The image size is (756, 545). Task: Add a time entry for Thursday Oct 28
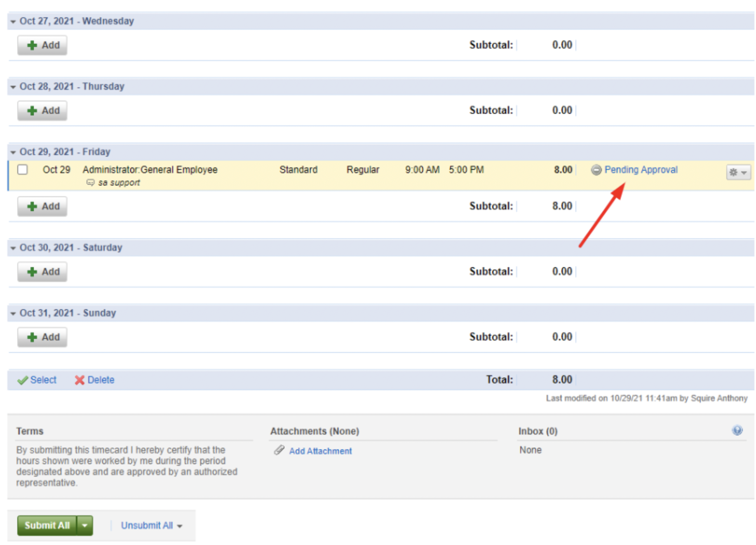[x=42, y=111]
